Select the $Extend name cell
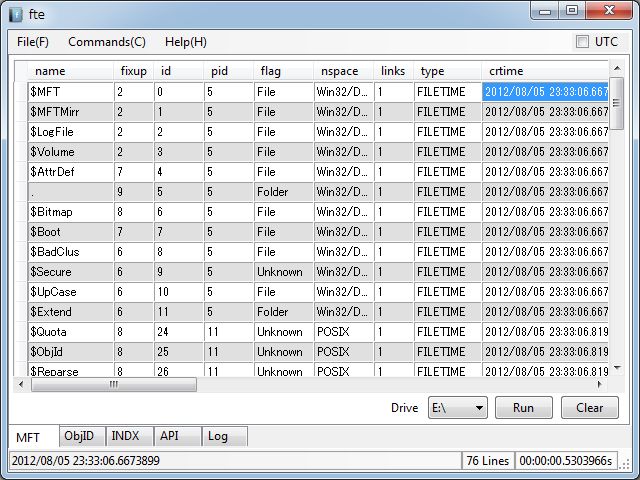 (71, 311)
